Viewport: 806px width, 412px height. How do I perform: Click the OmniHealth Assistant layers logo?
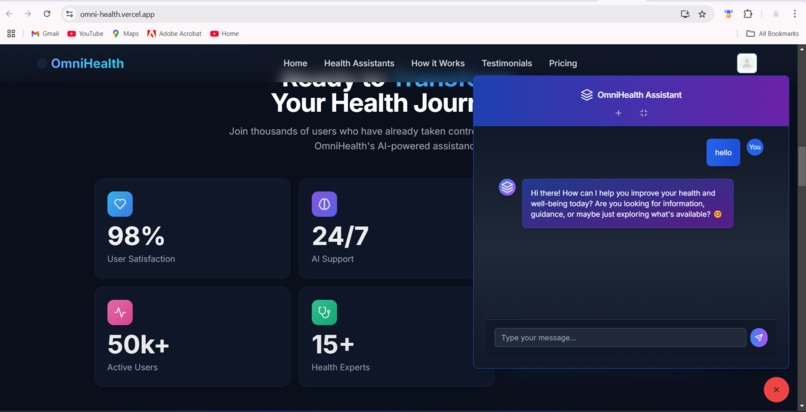587,95
